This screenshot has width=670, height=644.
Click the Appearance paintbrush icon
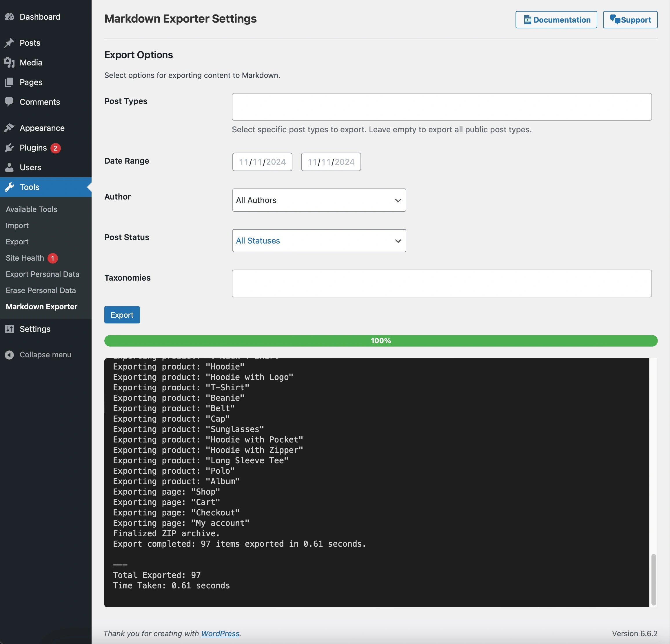[9, 128]
